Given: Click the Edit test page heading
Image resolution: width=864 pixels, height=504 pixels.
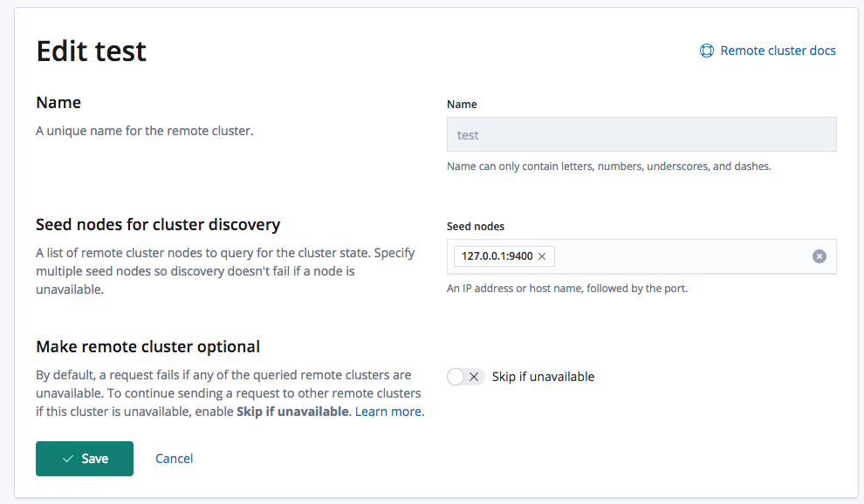Looking at the screenshot, I should [91, 51].
